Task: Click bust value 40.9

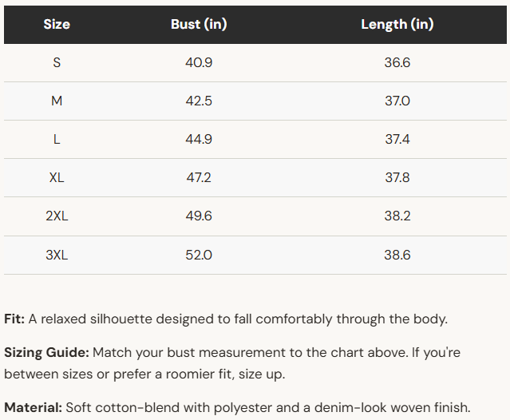Action: pos(199,62)
